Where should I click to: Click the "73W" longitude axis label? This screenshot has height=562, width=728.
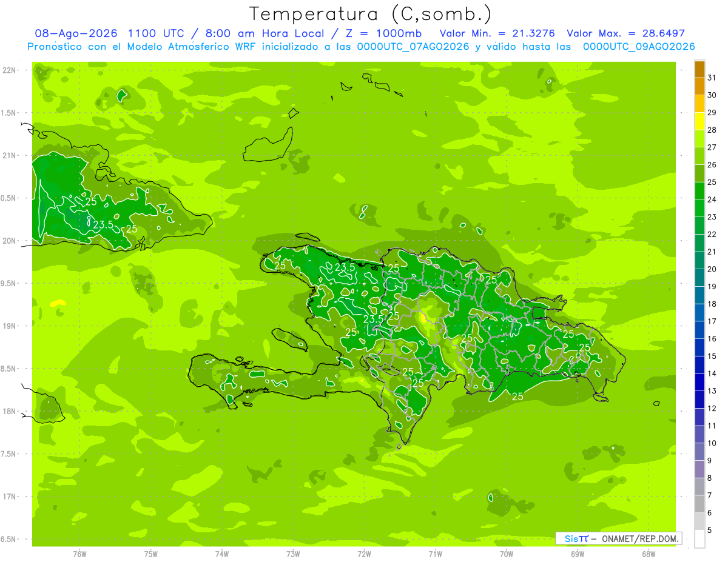(293, 554)
